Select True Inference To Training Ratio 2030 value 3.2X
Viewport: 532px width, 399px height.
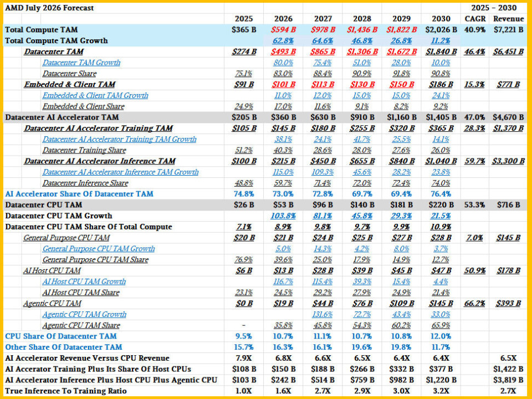click(x=441, y=391)
